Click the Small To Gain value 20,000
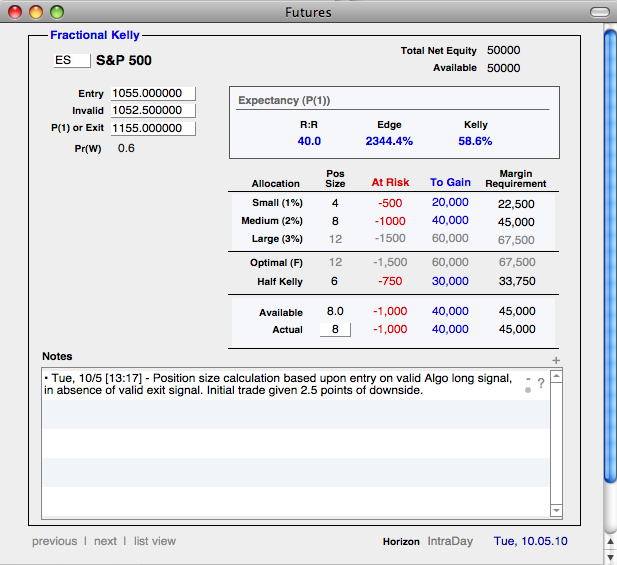The image size is (617, 565). (x=450, y=202)
